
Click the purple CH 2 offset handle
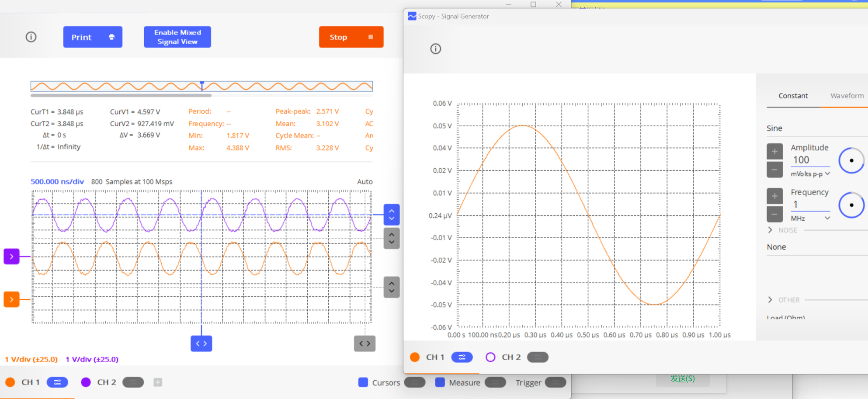[12, 257]
